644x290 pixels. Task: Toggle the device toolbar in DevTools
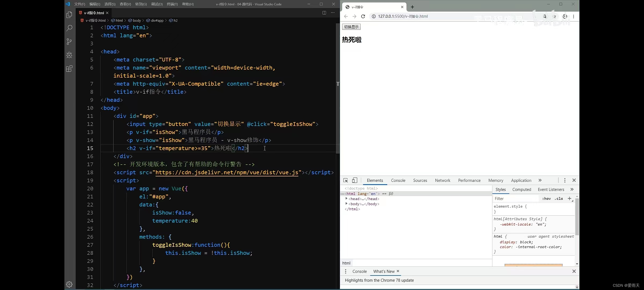pos(355,180)
